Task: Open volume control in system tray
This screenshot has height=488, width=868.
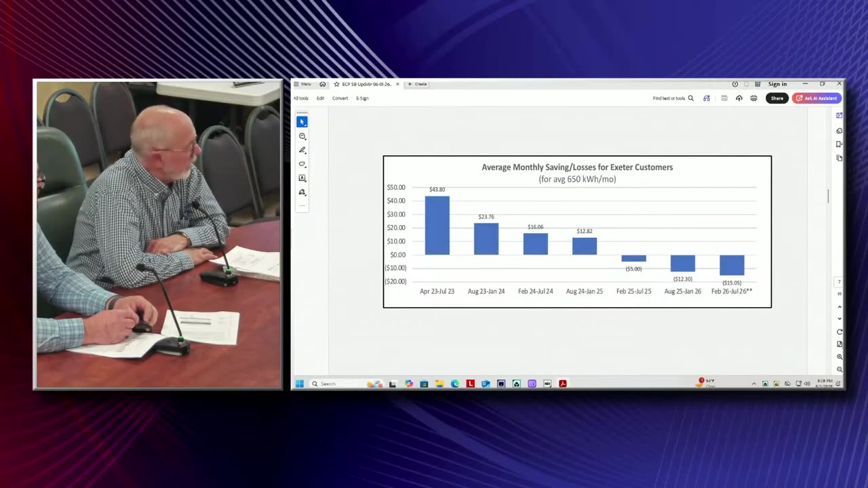Action: tap(807, 384)
